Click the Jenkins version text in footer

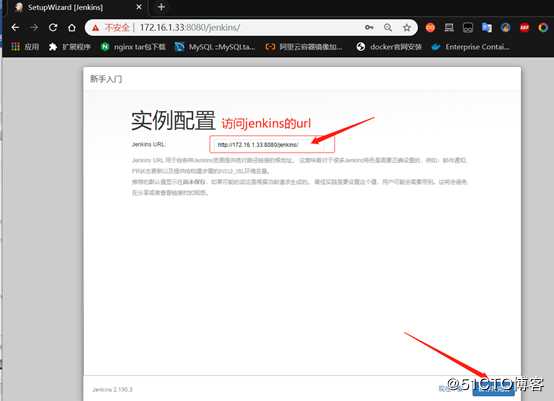click(x=112, y=389)
